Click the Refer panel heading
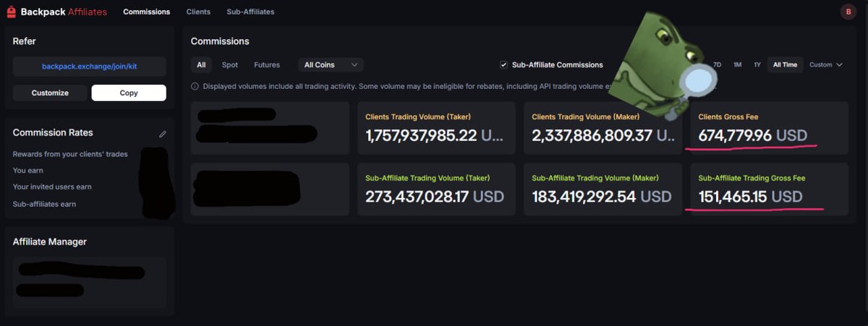This screenshot has width=868, height=326. 24,41
